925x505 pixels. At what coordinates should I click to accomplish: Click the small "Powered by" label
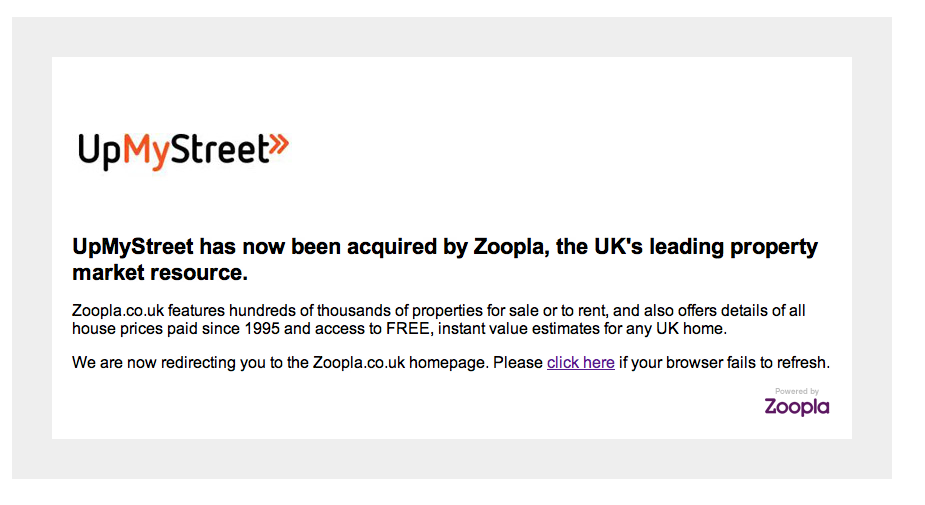click(797, 391)
